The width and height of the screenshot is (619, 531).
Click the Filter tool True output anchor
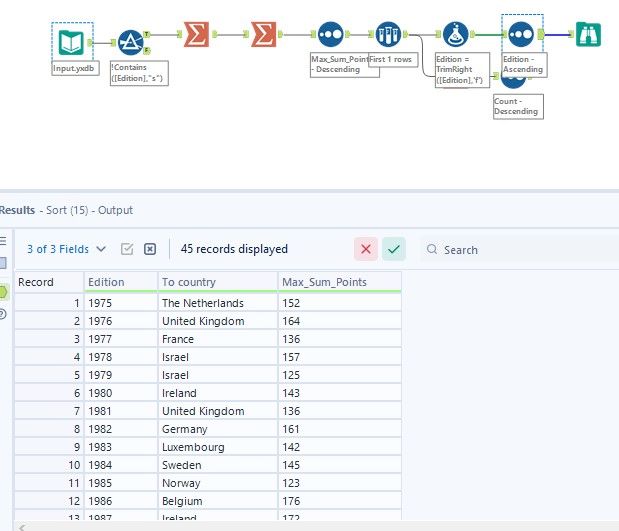tap(146, 34)
